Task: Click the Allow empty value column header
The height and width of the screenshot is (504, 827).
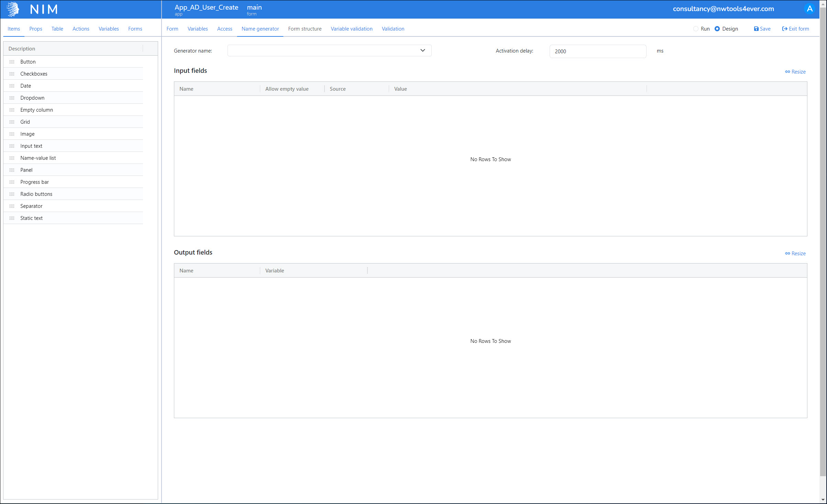Action: coord(287,89)
